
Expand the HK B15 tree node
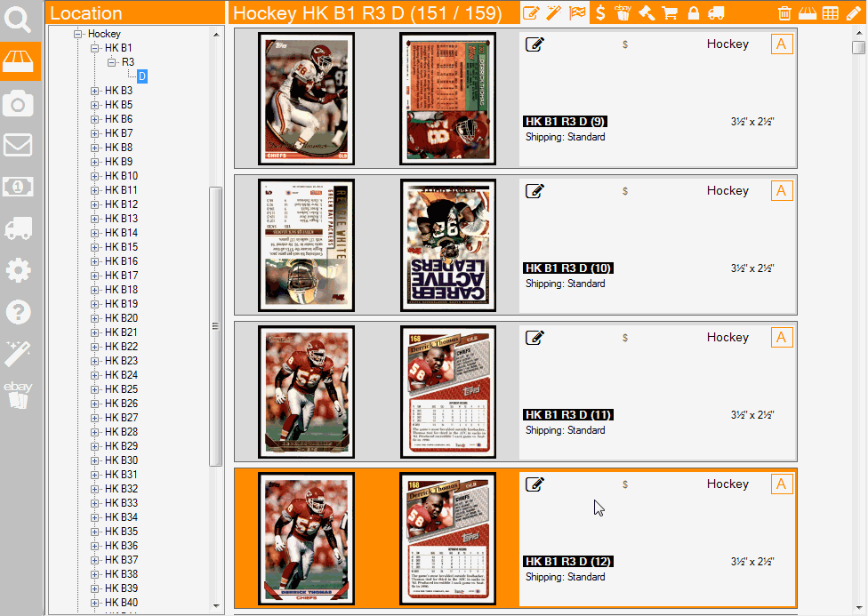pyautogui.click(x=94, y=247)
